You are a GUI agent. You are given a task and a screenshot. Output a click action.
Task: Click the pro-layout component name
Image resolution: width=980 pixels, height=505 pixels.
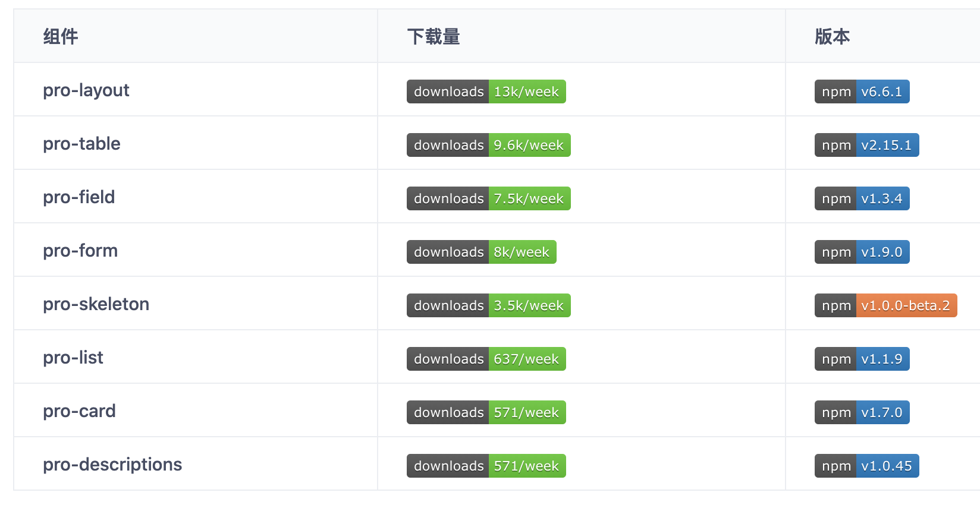click(86, 90)
